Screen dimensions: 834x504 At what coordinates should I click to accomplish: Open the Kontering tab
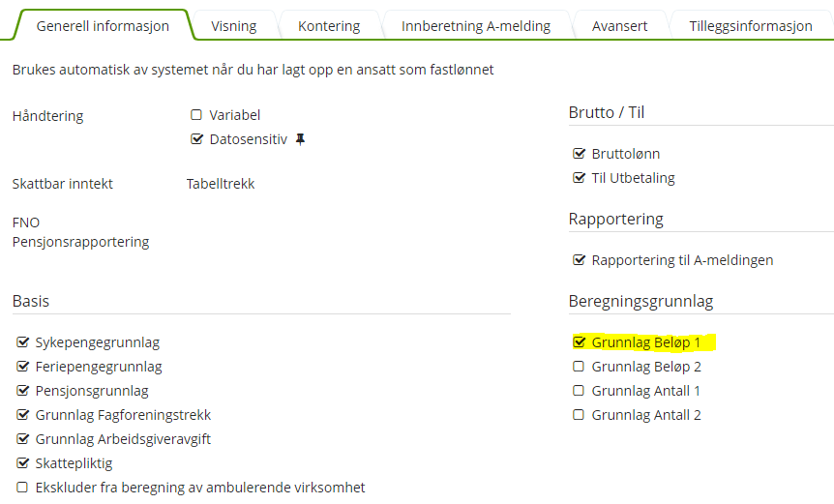tap(329, 26)
